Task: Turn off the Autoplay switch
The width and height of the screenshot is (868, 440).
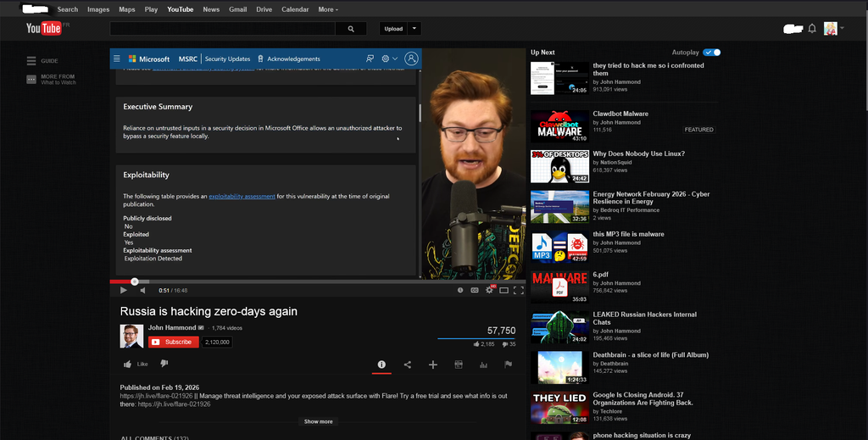Action: coord(711,53)
